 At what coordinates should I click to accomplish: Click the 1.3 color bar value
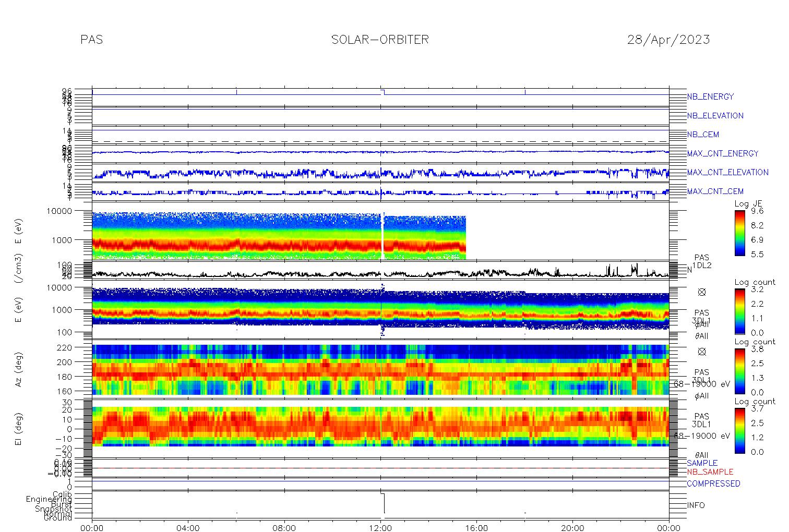point(757,378)
